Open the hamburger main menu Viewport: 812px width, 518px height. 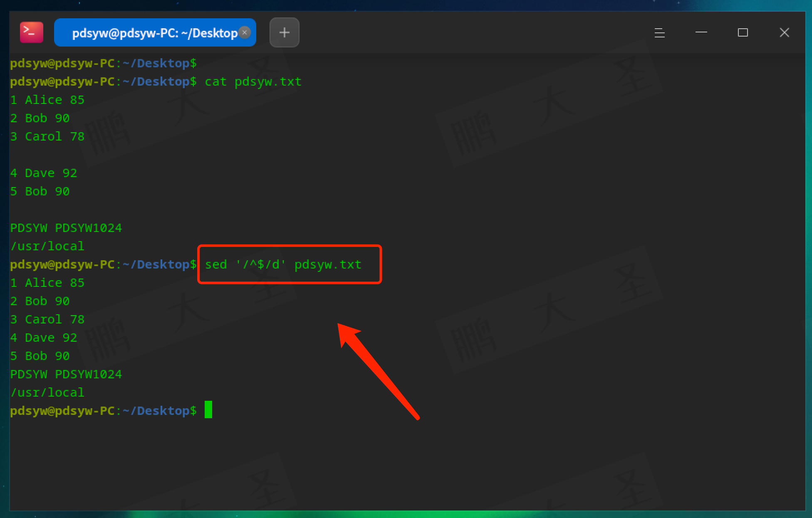(x=659, y=32)
